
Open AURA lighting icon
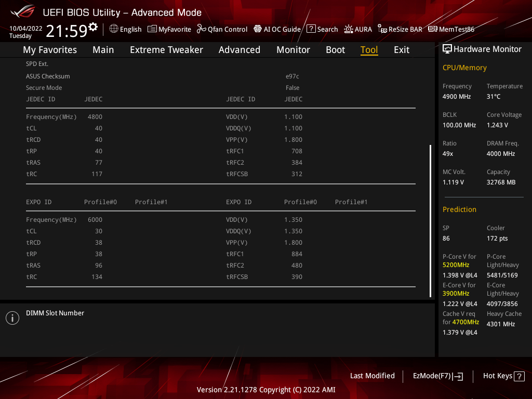(349, 29)
